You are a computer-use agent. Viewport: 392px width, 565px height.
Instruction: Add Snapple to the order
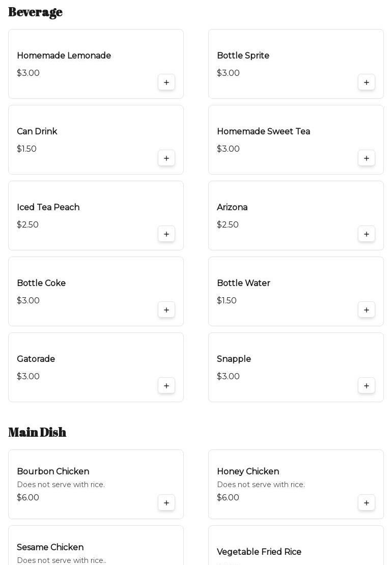pos(367,386)
